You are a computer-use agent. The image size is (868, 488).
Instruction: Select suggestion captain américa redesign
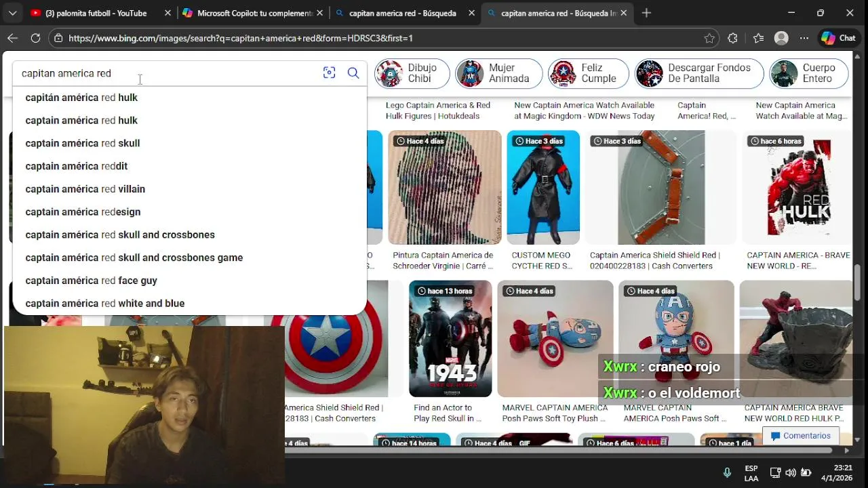tap(190, 212)
